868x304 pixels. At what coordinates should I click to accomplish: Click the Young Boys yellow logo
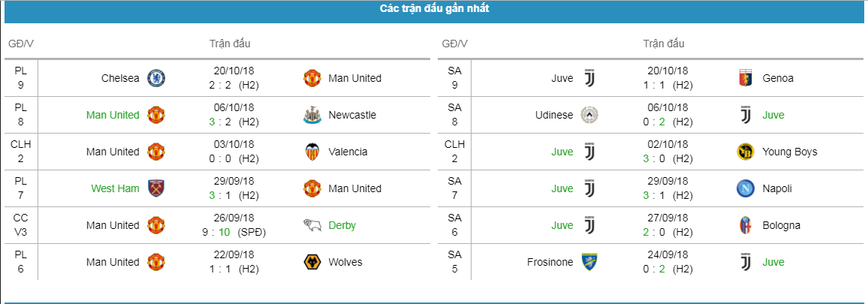(746, 152)
